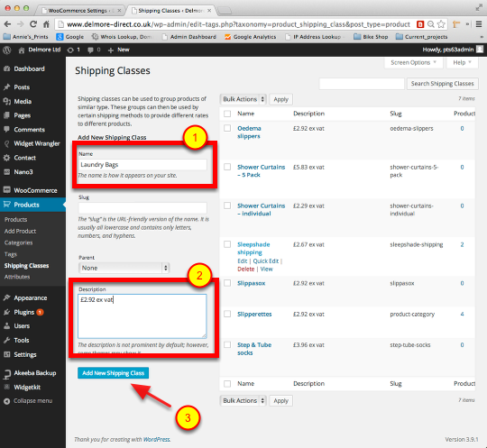Image resolution: width=487 pixels, height=448 pixels.
Task: Click the plus New icon in admin bar
Action: point(111,50)
